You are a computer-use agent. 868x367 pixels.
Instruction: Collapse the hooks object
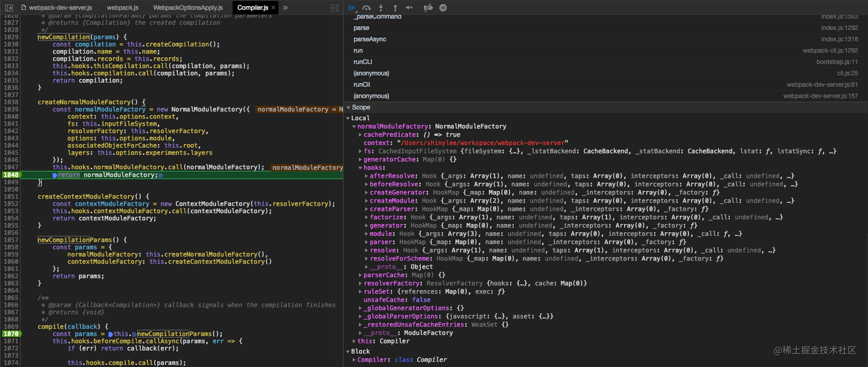[360, 168]
